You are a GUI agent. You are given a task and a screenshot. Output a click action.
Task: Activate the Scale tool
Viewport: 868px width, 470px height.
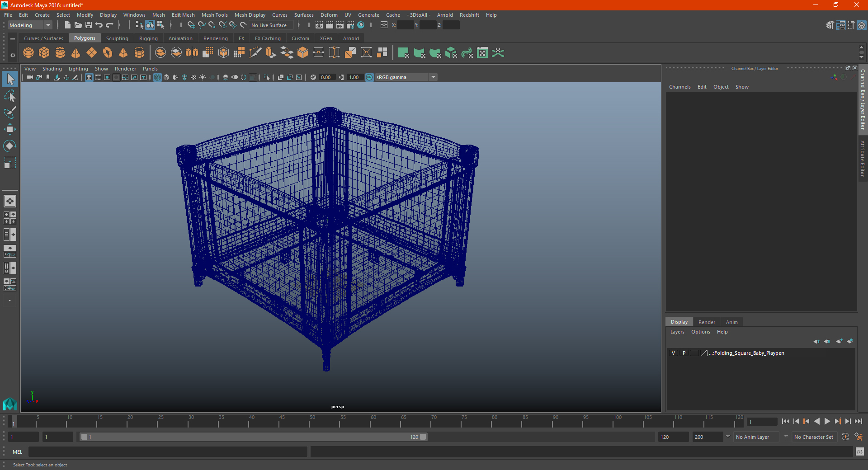[10, 163]
